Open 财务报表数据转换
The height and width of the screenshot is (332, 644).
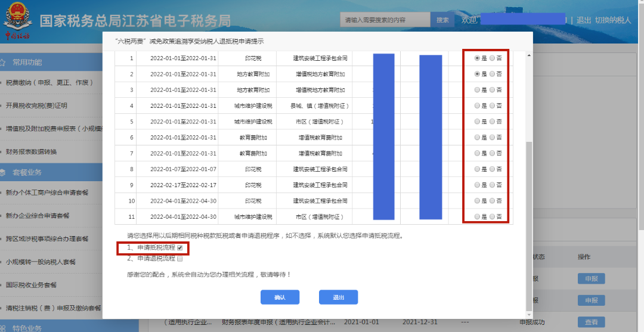pyautogui.click(x=31, y=152)
